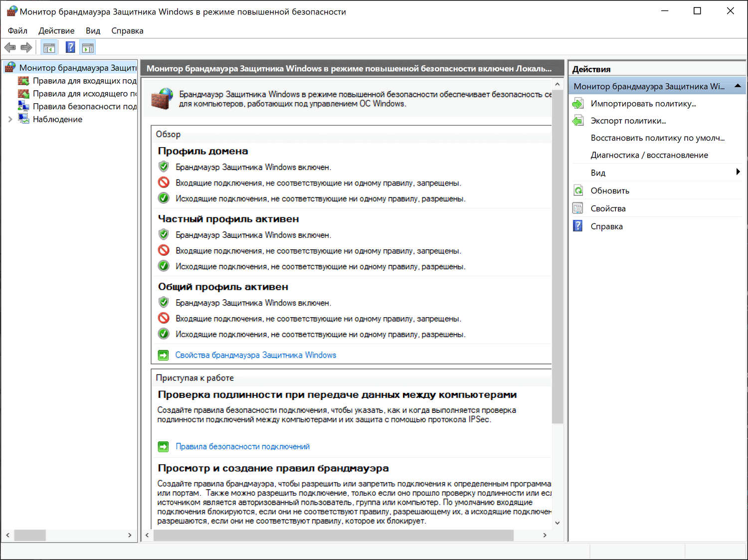Click the tree pane scroll-left arrow
Viewport: 748px width, 560px height.
tap(7, 535)
